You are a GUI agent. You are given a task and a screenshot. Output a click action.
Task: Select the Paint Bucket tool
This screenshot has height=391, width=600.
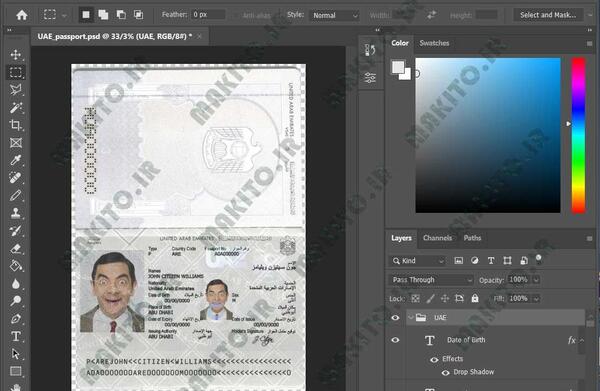click(16, 266)
